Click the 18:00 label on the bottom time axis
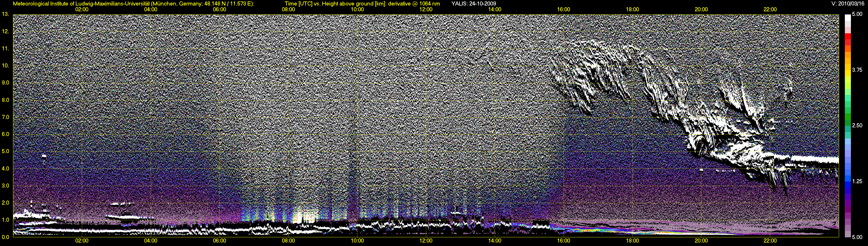The height and width of the screenshot is (246, 868). pos(632,241)
